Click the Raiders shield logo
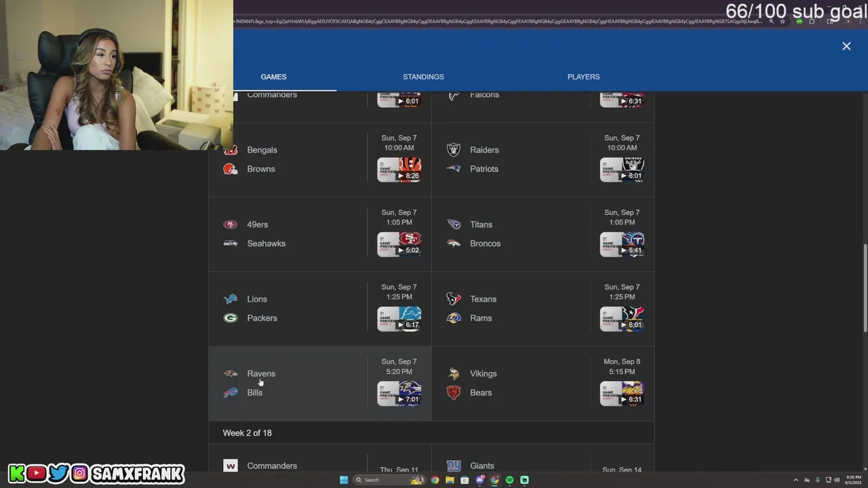Viewport: 868px width, 488px height. tap(454, 150)
